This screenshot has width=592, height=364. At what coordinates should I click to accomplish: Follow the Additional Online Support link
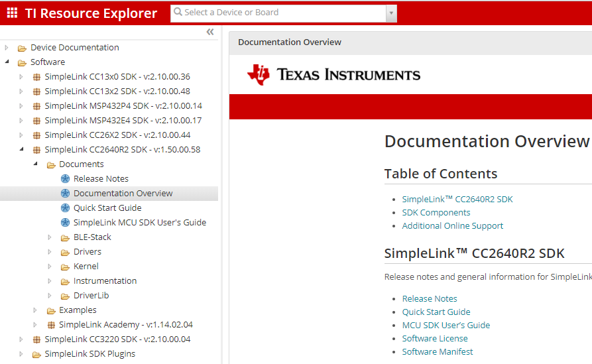(x=452, y=226)
